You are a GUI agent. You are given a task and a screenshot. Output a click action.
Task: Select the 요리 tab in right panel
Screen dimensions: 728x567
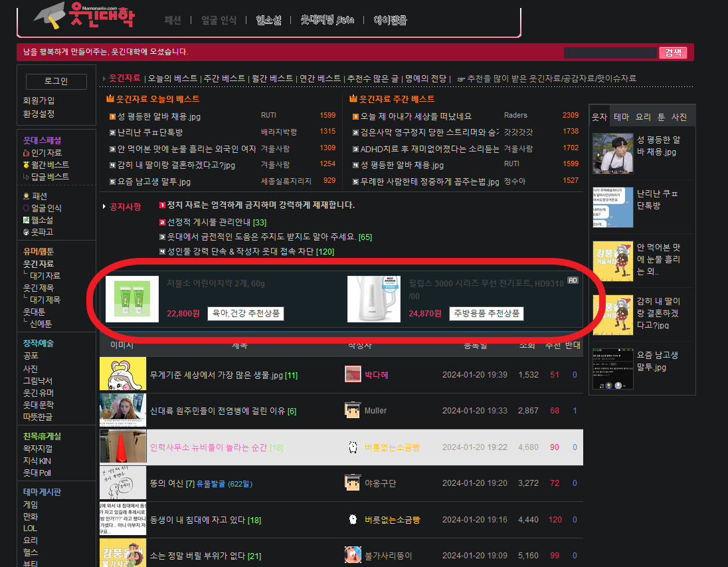pyautogui.click(x=643, y=117)
